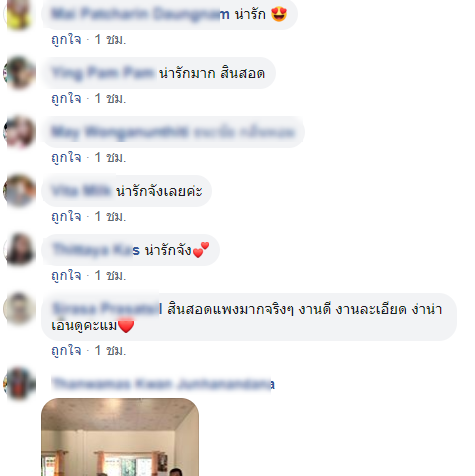Viewport: 475px width, 476px height.
Task: Click ถูกใจ under the น่ารักมาก สินสอด comment
Action: point(66,99)
